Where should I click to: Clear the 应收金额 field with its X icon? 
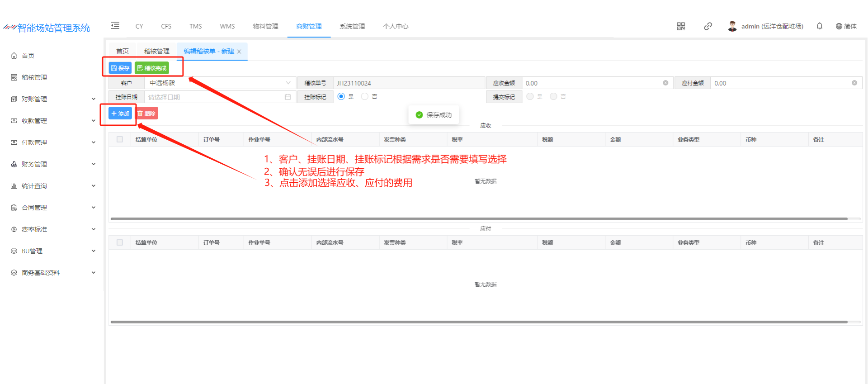665,83
